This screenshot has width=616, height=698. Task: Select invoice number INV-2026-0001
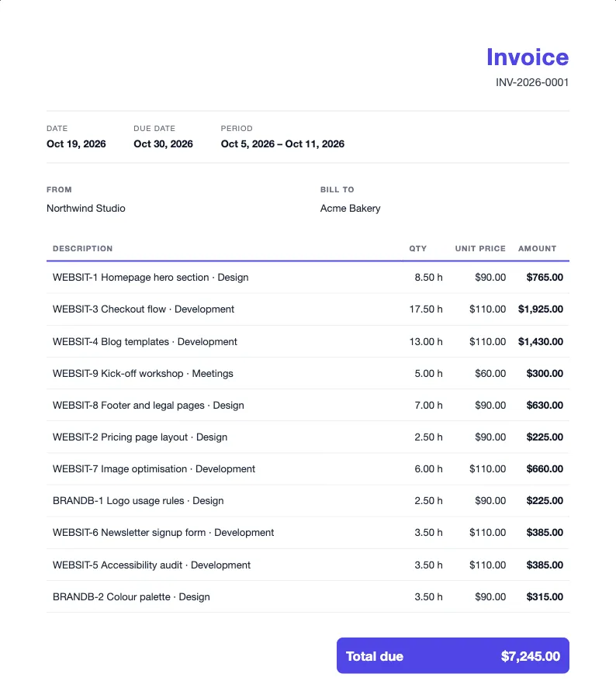point(532,82)
